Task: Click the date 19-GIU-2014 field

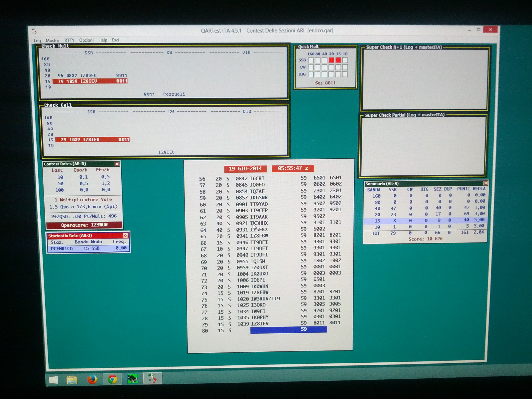Action: click(x=245, y=169)
